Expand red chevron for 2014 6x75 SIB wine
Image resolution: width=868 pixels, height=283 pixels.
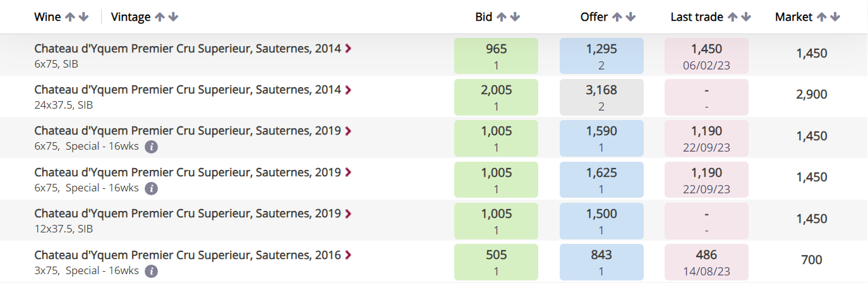coord(348,49)
